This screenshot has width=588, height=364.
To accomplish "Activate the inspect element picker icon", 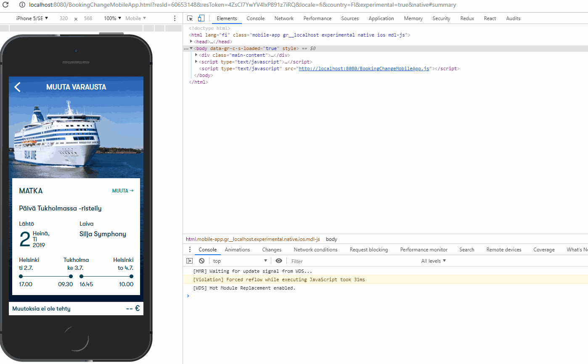I will click(190, 18).
